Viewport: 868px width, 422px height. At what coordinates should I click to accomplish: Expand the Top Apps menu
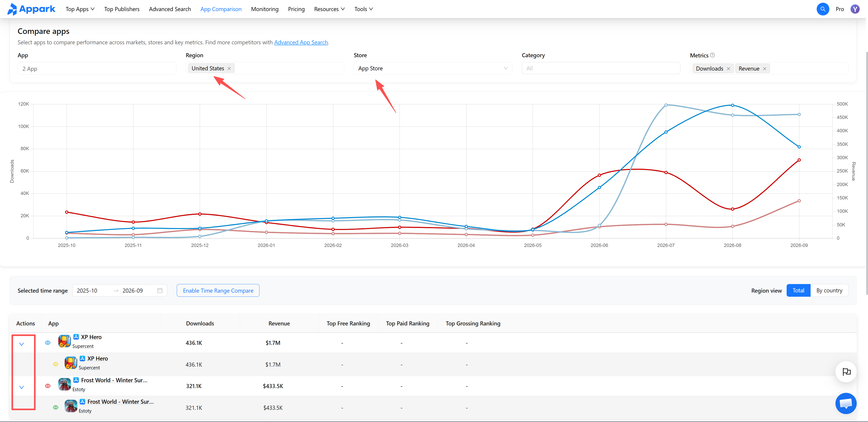pyautogui.click(x=80, y=9)
